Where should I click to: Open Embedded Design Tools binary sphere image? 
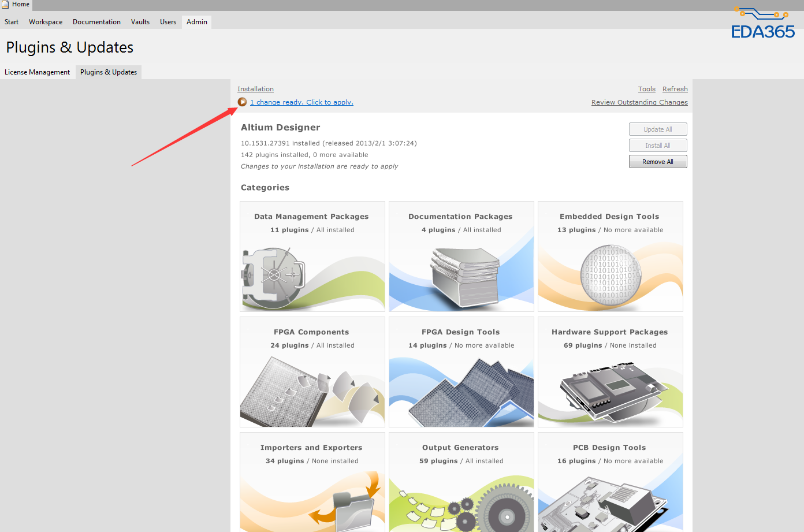611,275
